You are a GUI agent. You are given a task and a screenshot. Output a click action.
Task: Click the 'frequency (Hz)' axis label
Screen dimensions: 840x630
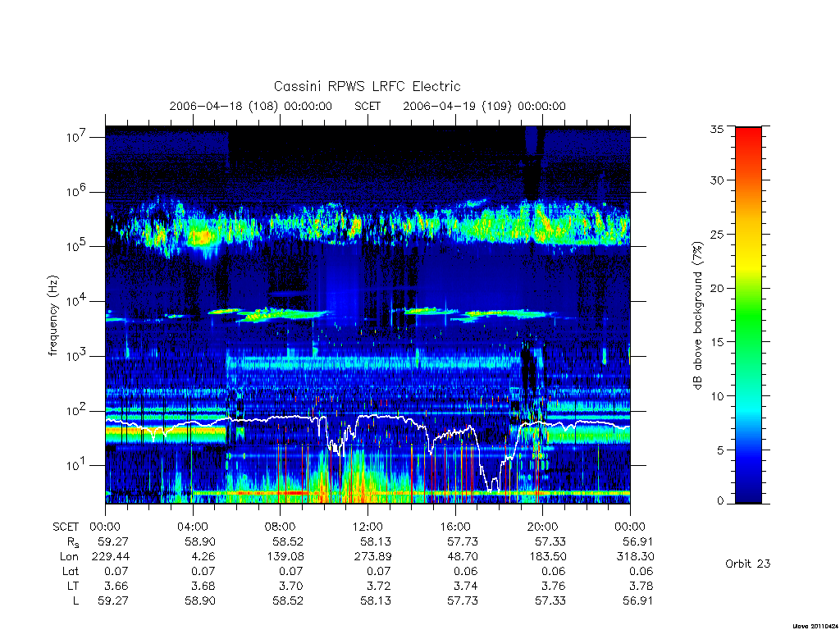click(x=52, y=316)
